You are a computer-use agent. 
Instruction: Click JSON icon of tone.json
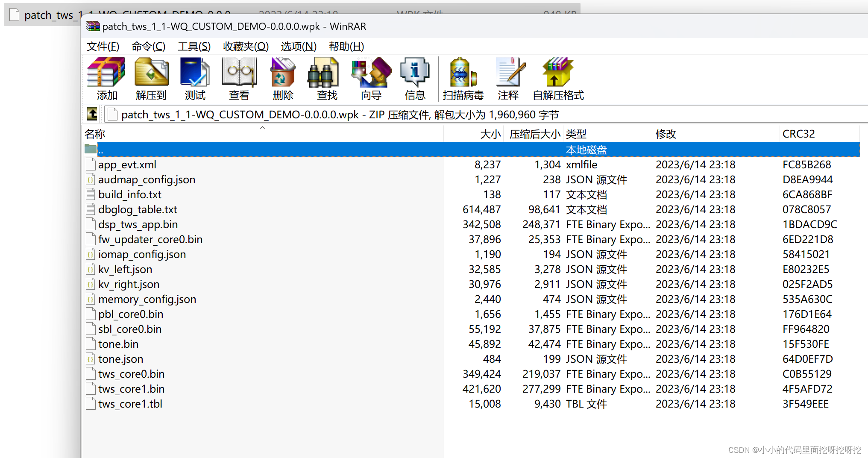point(91,359)
